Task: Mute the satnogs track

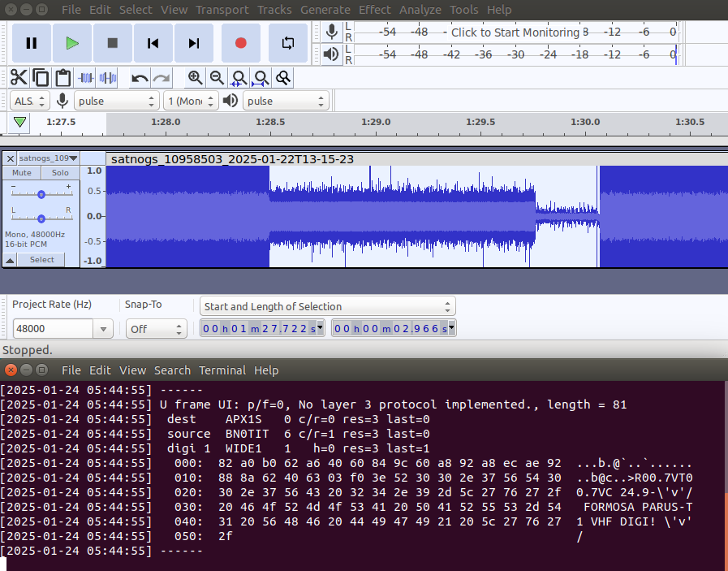Action: tap(22, 173)
